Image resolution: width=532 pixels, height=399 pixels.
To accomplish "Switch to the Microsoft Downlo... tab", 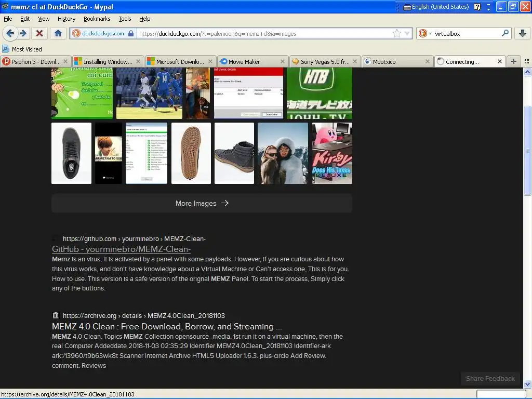I will (180, 61).
